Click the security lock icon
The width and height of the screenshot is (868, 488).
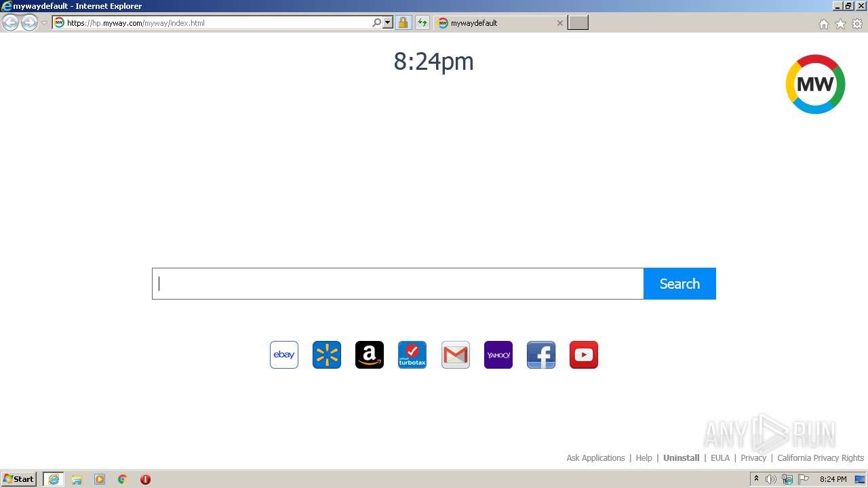tap(403, 22)
